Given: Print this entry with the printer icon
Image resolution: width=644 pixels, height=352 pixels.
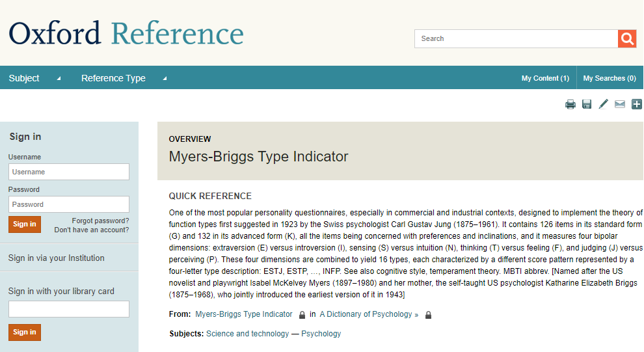Looking at the screenshot, I should coord(570,104).
